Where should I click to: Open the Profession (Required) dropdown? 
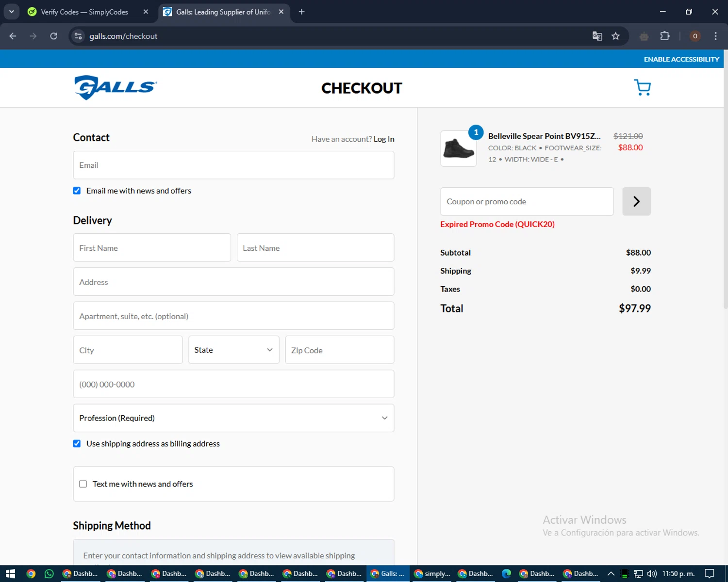point(233,418)
